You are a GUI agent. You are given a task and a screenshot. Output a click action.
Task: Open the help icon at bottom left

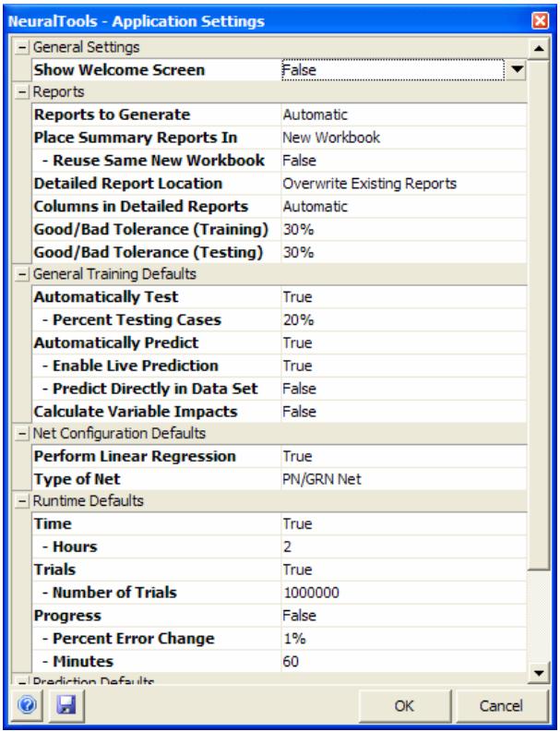coord(27,705)
